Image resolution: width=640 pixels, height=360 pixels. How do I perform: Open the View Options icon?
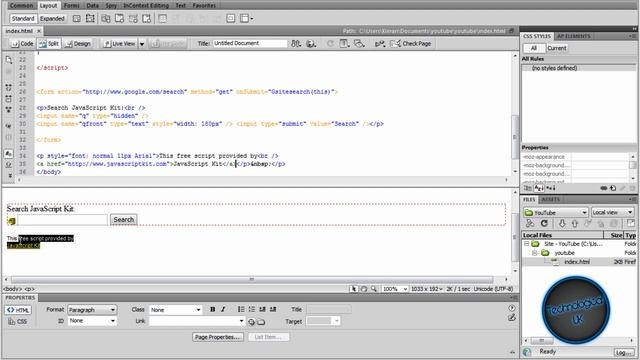[344, 43]
